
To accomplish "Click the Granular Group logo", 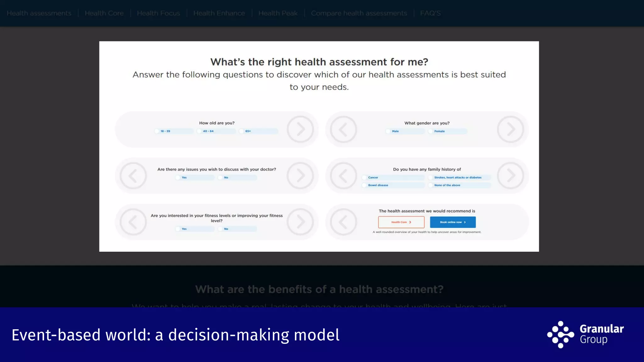I will click(586, 334).
